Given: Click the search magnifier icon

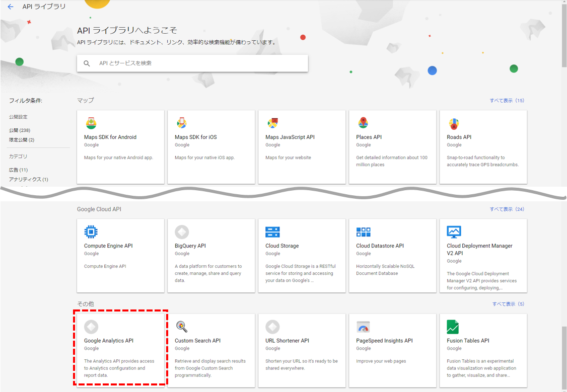Looking at the screenshot, I should coord(87,63).
